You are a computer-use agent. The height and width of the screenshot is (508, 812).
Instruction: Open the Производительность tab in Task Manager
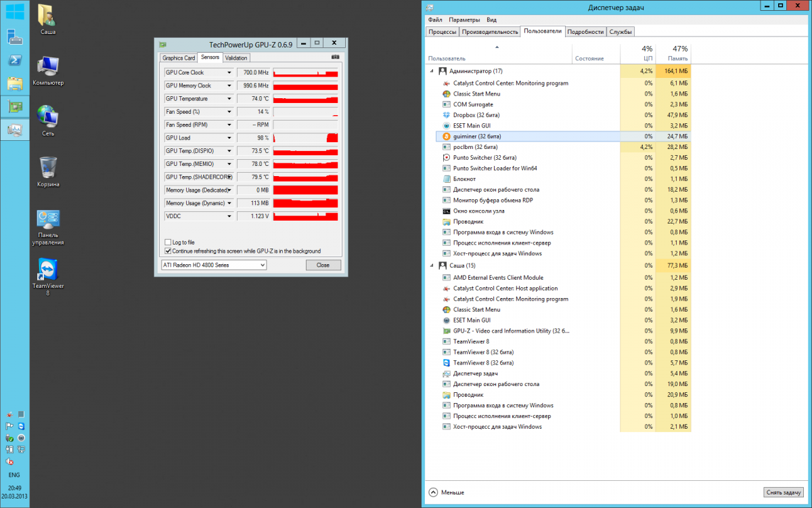pyautogui.click(x=490, y=32)
